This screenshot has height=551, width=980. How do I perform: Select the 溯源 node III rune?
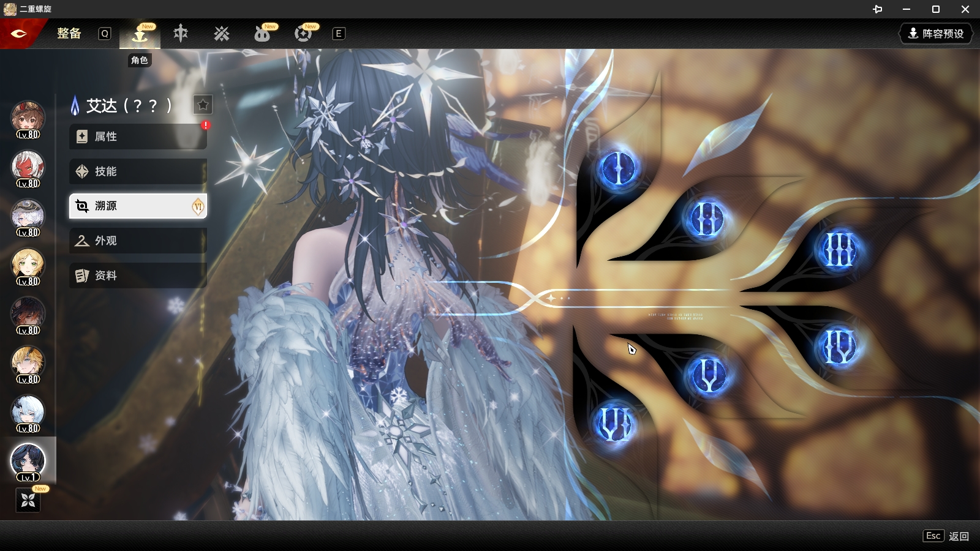point(839,250)
